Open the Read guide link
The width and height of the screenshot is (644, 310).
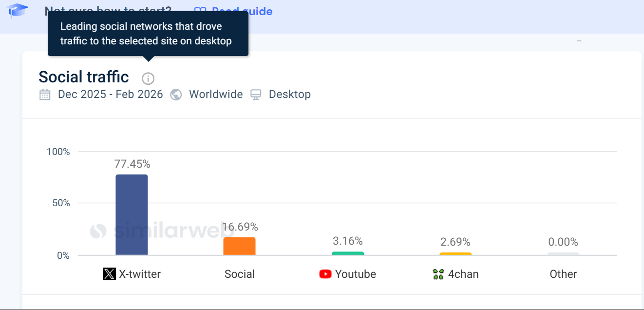(x=242, y=11)
